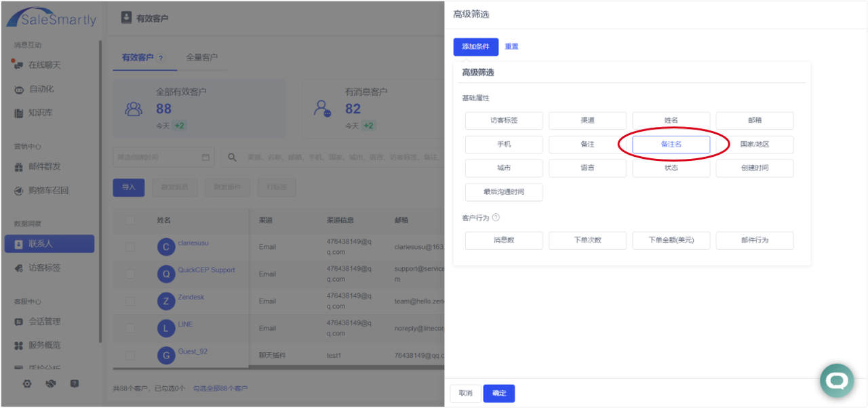Open the floating chat support widget
The height and width of the screenshot is (408, 868).
pos(836,381)
